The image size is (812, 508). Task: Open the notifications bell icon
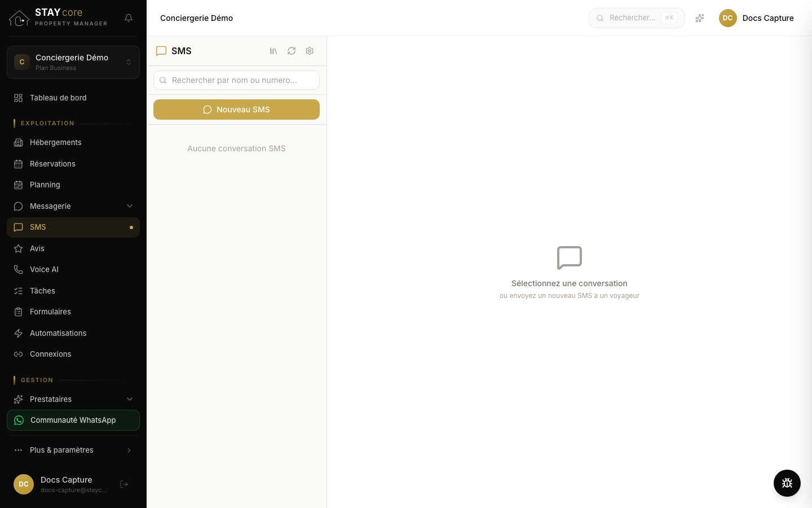point(129,18)
